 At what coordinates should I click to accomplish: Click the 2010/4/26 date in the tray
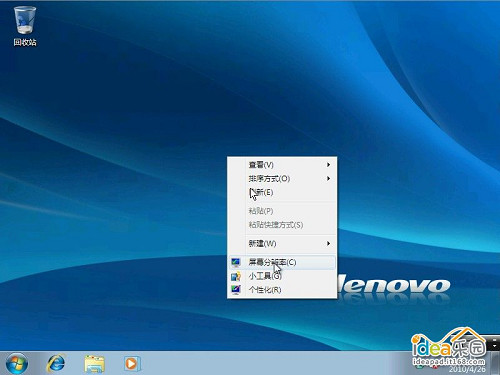467,369
